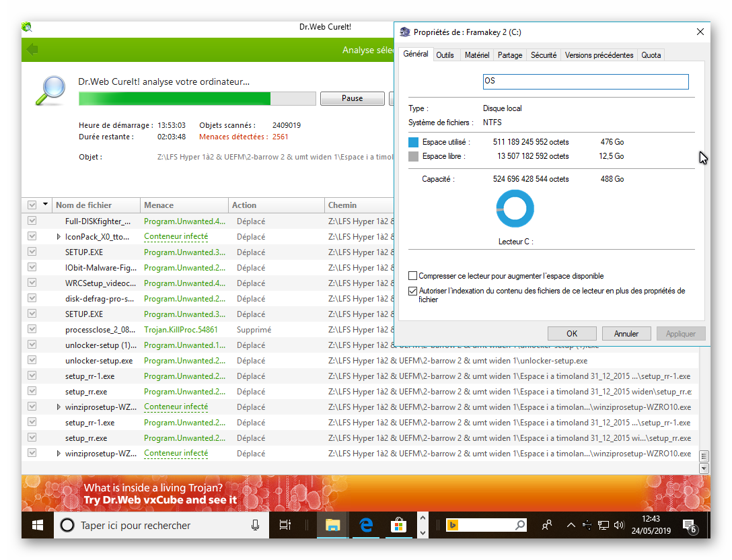Click Annuler in the Propriétés dialog
This screenshot has width=732, height=560.
tap(626, 333)
